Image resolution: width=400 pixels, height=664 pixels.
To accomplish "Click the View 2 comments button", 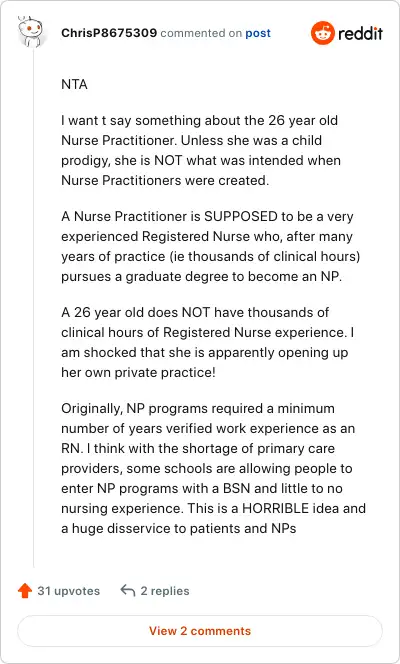I will tap(200, 631).
